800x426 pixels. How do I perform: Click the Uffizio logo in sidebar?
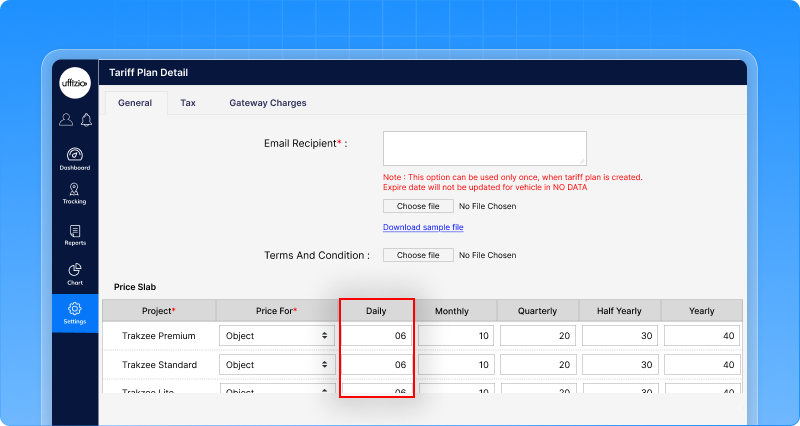click(75, 84)
